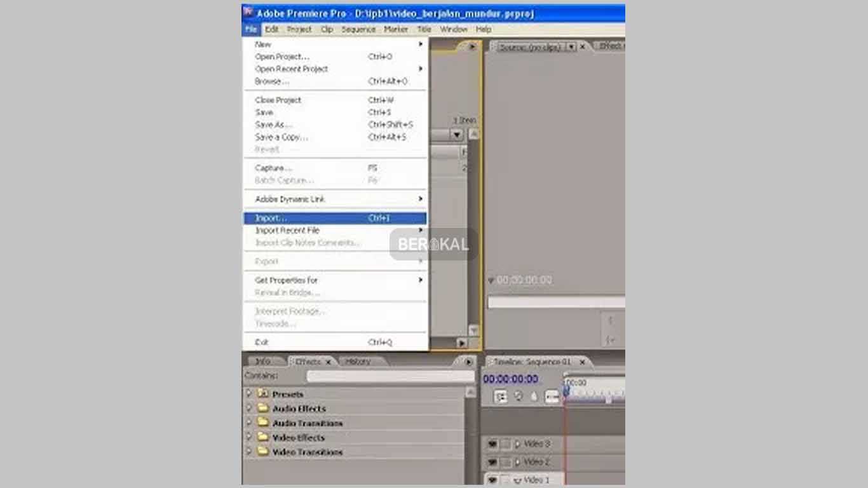
Task: Open the Adobe Dynamic Link submenu
Action: click(x=336, y=200)
